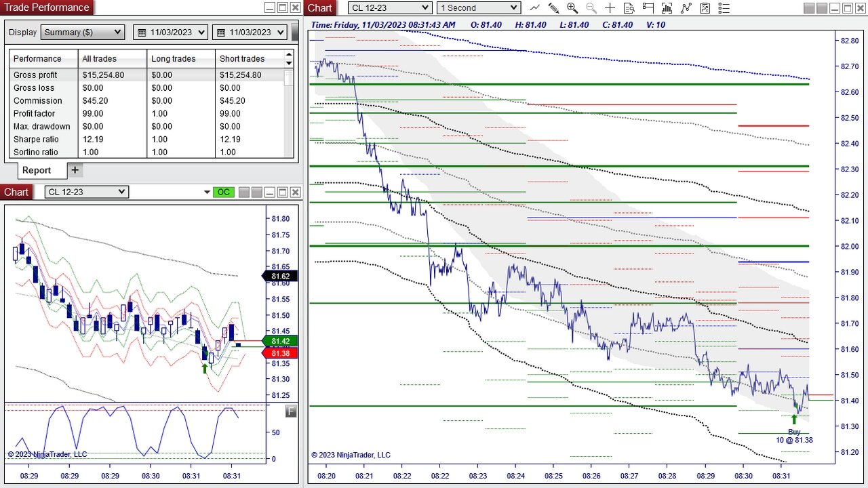Minimize the Trade Performance window
This screenshot has height=488, width=868.
(269, 7)
